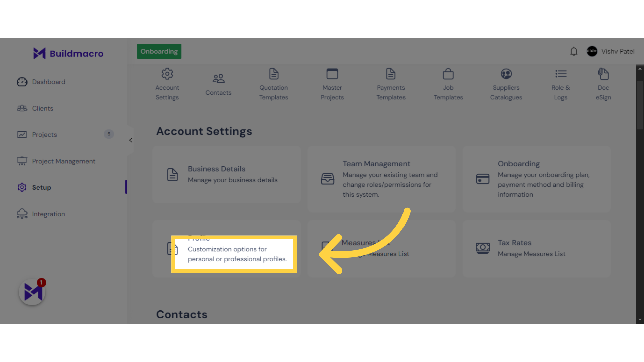Click the Onboarding tab button
The width and height of the screenshot is (644, 362).
coord(159,51)
